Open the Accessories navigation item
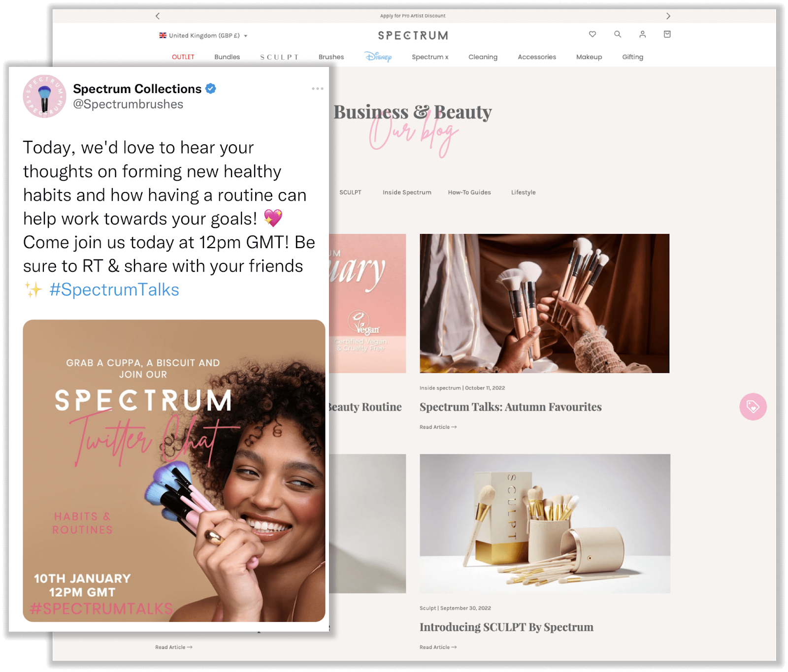788x672 pixels. click(537, 57)
